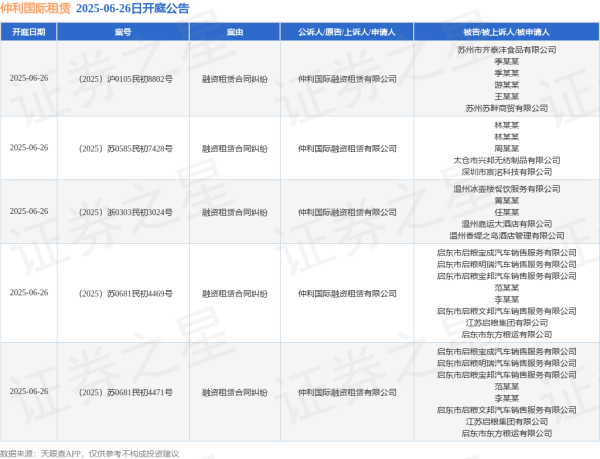
Task: Click case number (2025)苏0681民初4471号
Action: click(x=126, y=392)
